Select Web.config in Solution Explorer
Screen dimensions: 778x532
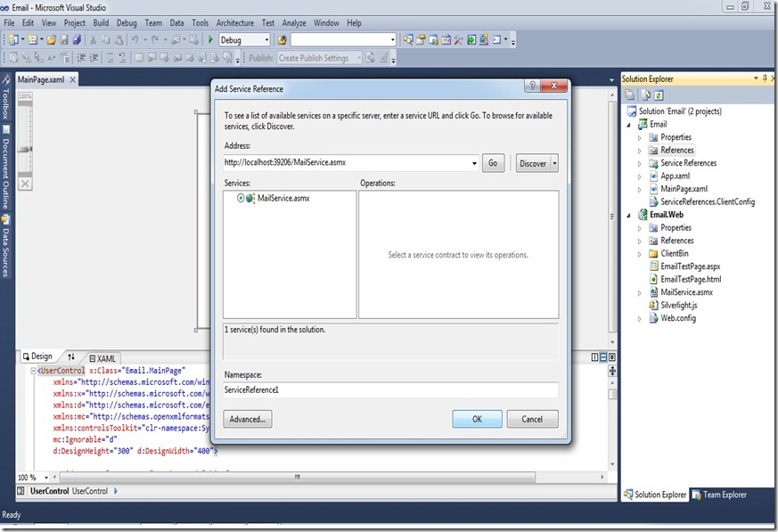(678, 318)
